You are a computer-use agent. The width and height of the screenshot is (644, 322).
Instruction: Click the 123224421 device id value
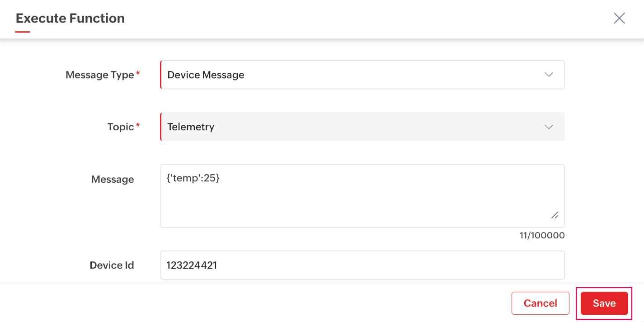(192, 265)
